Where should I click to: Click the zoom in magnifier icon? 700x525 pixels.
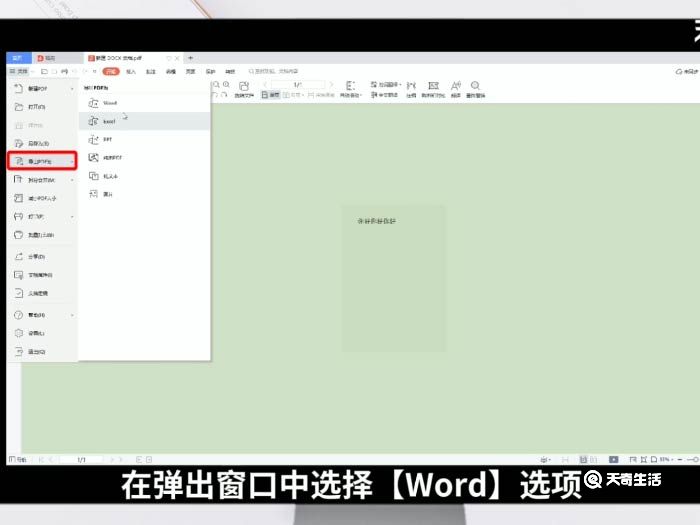[226, 84]
